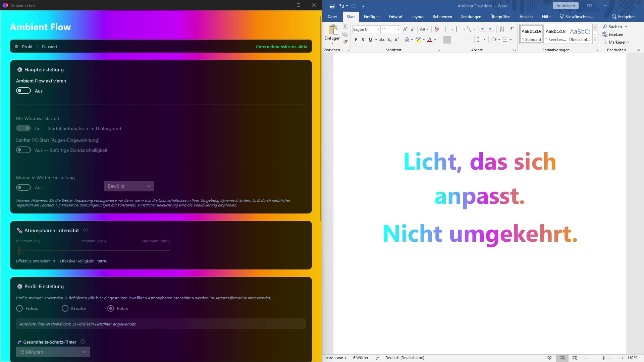
Task: Click Deutsch (Deutschland) in the status bar
Action: pos(405,358)
